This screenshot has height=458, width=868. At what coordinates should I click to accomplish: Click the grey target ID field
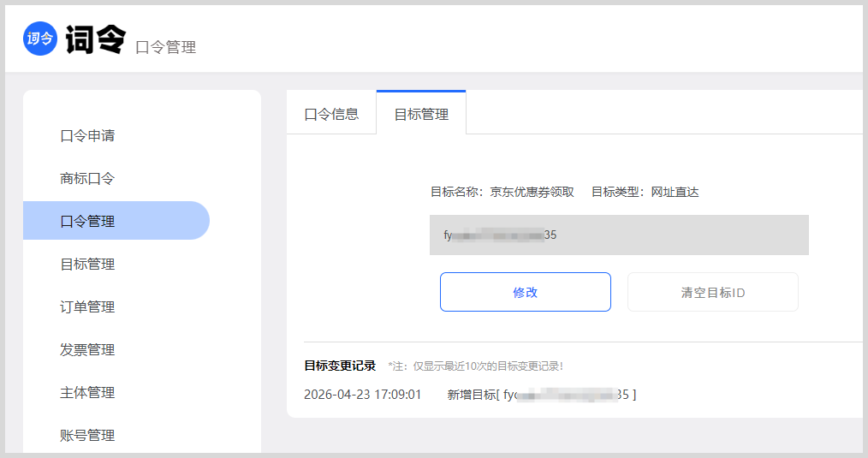point(619,235)
